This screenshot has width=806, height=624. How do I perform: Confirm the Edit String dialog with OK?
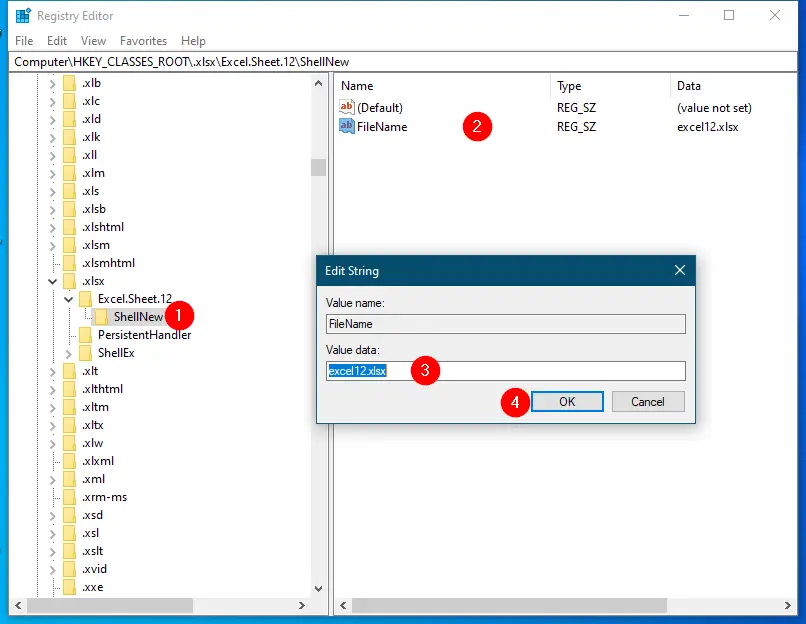click(567, 401)
